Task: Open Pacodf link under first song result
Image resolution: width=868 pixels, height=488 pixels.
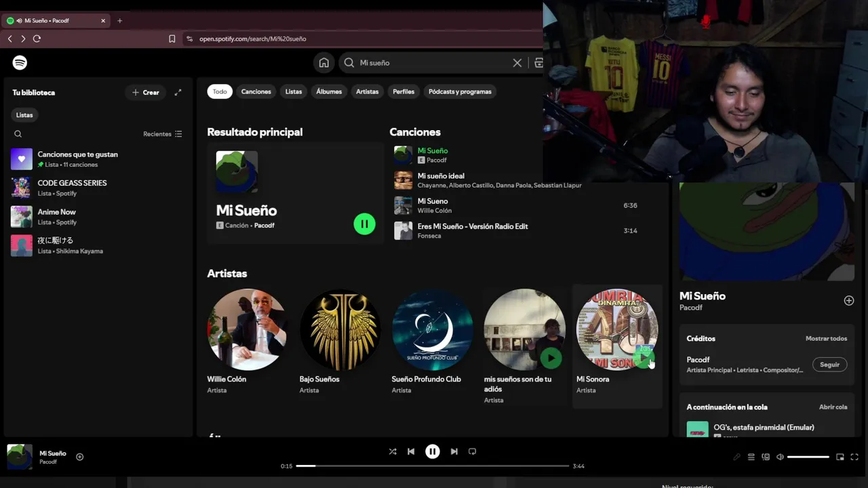Action: [437, 161]
